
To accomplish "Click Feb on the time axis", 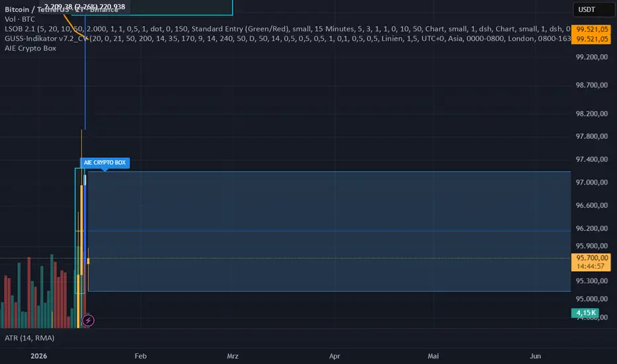I will coord(140,356).
